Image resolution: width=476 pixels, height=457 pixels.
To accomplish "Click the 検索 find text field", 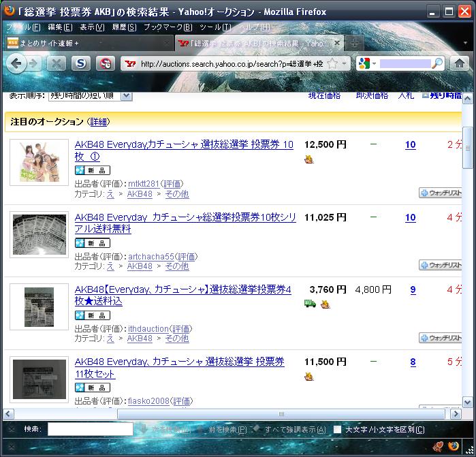I will tap(90, 429).
